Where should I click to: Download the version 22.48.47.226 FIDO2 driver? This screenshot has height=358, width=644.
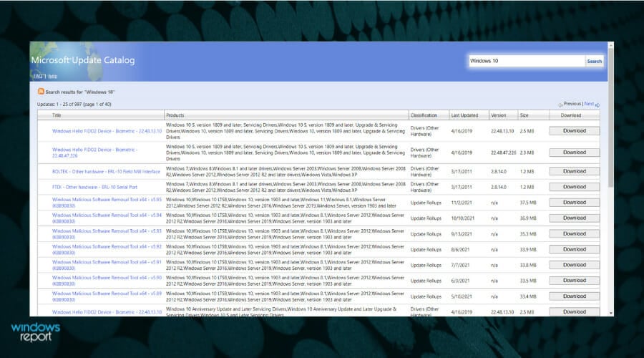click(574, 153)
